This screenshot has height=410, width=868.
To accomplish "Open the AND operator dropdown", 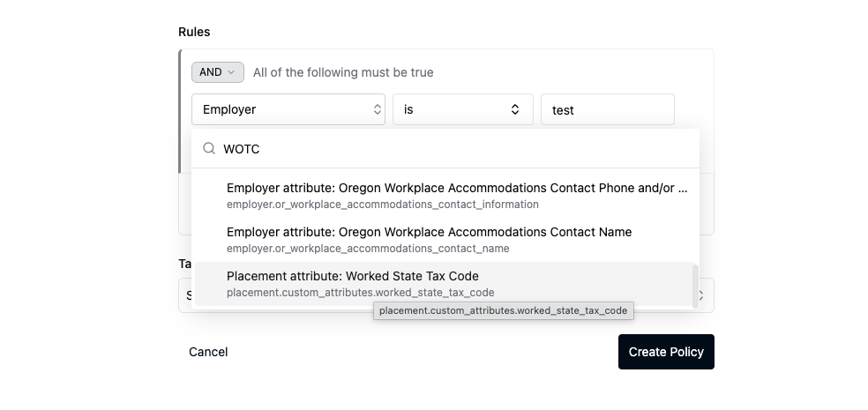I will point(218,72).
